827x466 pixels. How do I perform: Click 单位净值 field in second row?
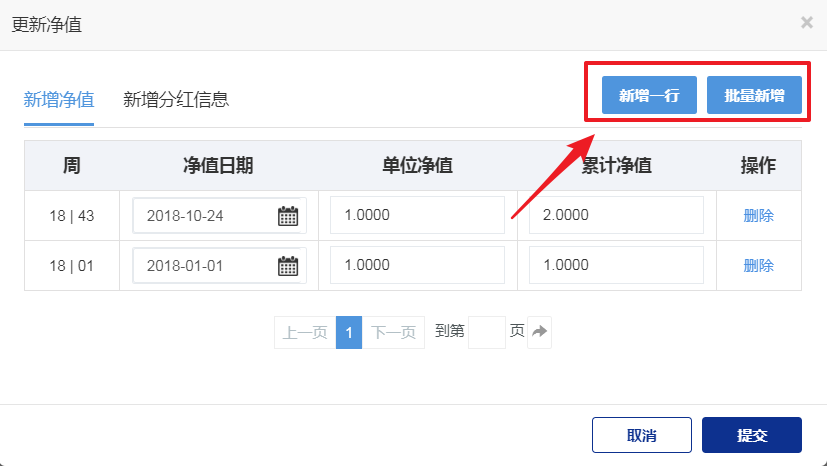(417, 265)
